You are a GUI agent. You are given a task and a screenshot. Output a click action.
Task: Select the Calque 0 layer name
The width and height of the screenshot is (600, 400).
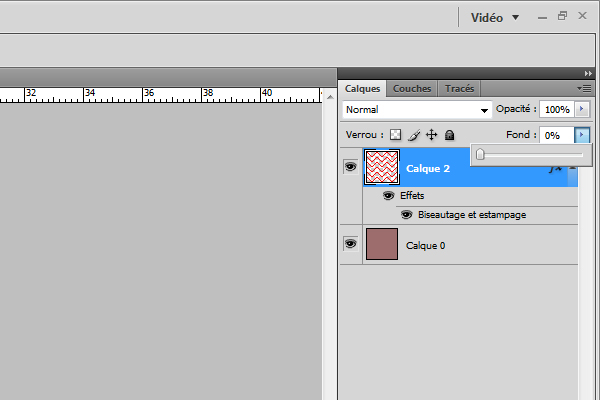[425, 246]
